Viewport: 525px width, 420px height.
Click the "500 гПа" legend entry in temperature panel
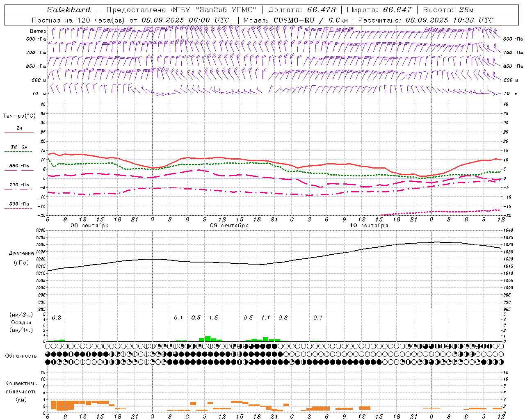(19, 204)
